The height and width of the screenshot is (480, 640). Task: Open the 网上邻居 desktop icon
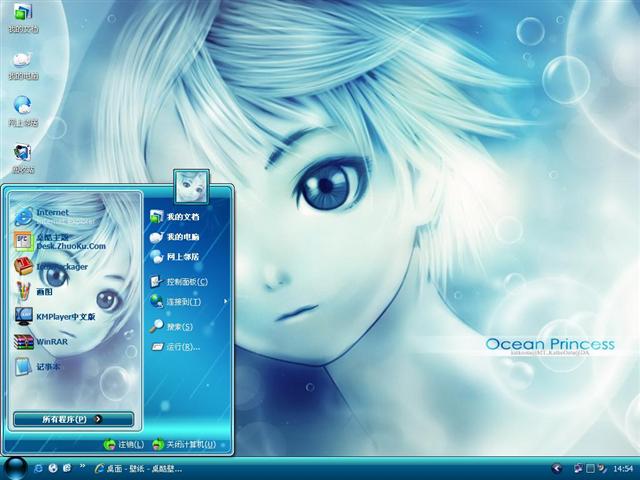[x=23, y=111]
